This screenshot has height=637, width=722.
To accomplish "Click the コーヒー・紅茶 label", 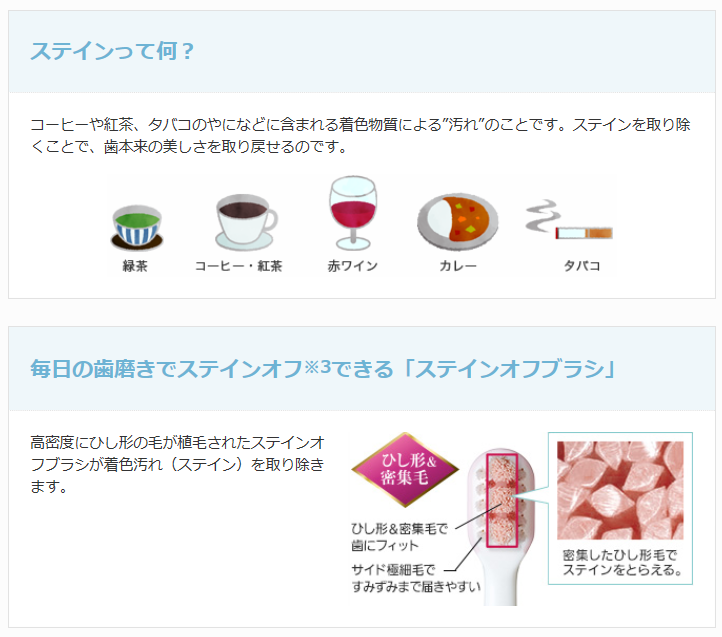I will (239, 266).
